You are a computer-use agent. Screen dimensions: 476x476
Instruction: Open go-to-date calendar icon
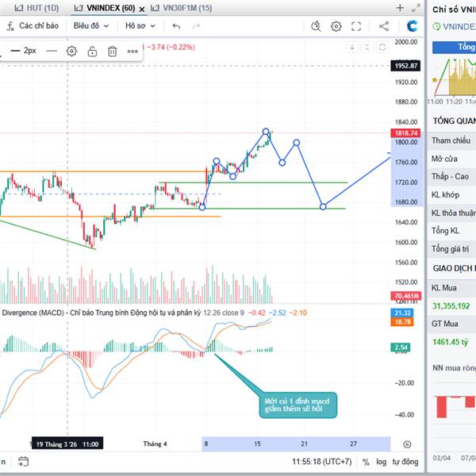click(x=23, y=462)
